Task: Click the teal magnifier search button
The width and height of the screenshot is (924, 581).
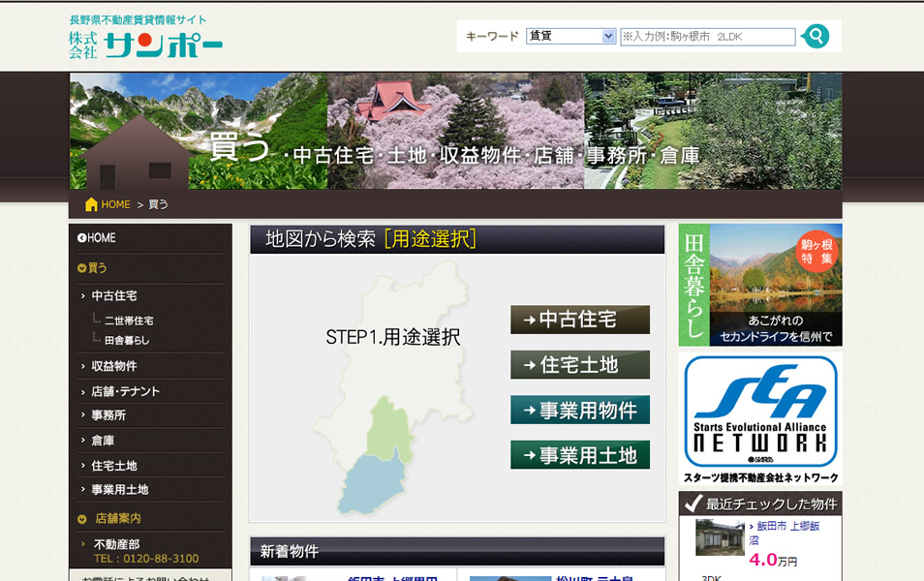Action: coord(816,37)
